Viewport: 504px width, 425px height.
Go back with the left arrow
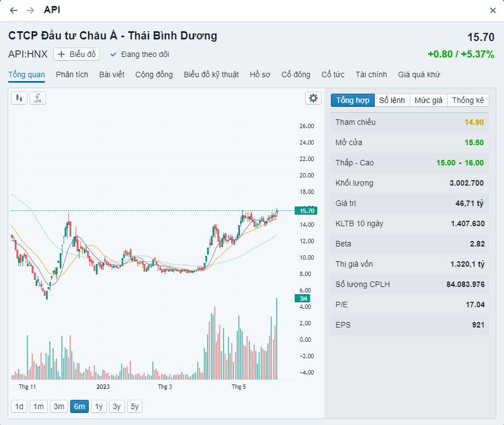(x=14, y=10)
